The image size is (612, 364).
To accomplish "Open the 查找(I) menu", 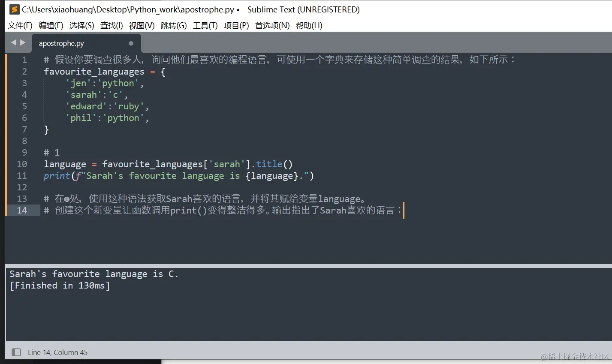I will [x=112, y=25].
